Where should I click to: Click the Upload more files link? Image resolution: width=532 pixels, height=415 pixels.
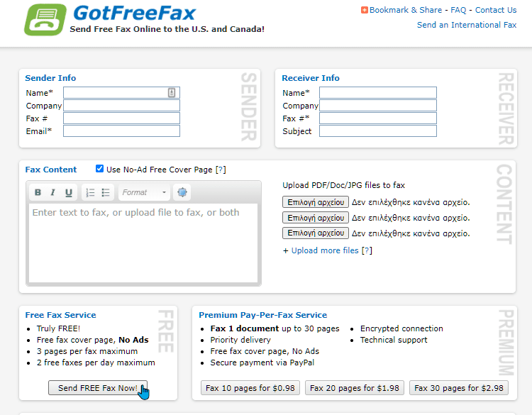[325, 250]
